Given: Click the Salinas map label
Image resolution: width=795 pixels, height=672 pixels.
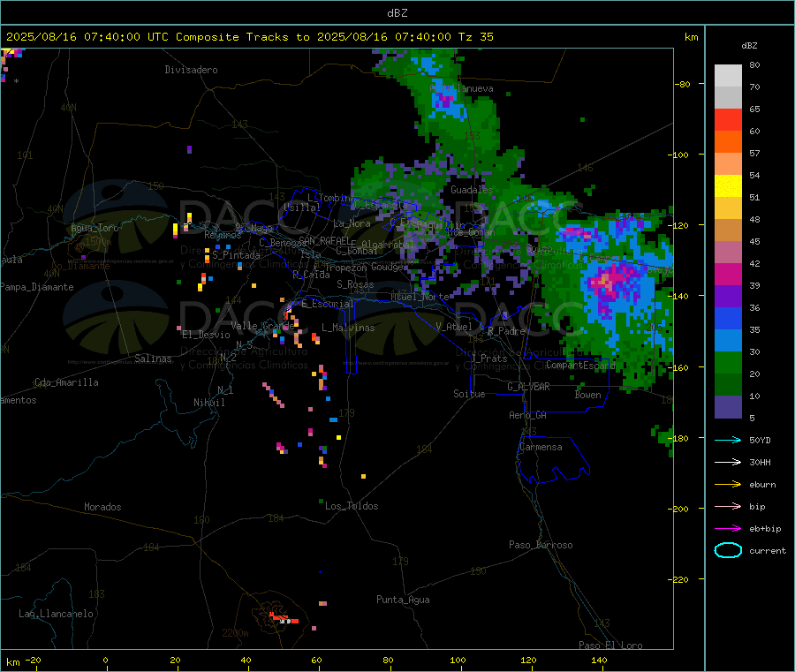Looking at the screenshot, I should (x=153, y=359).
